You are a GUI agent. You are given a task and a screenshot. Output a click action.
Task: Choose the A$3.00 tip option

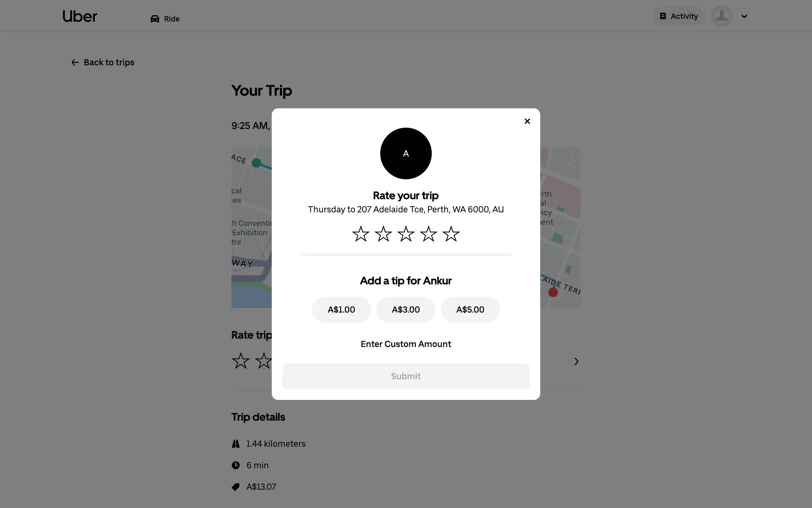406,309
